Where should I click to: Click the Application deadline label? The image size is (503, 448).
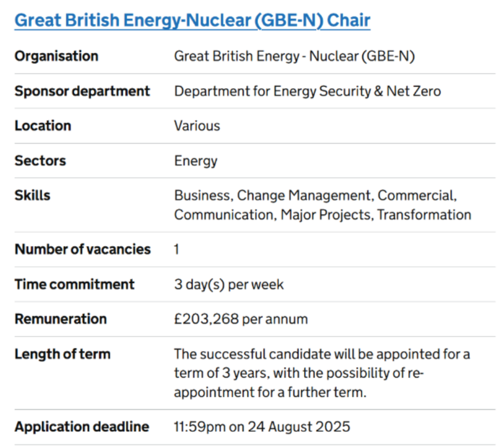tap(82, 426)
